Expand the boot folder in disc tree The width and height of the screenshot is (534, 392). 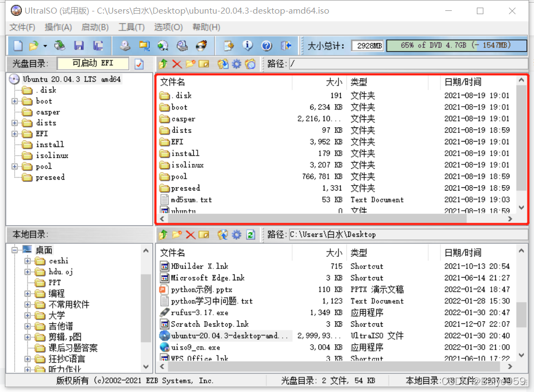click(14, 101)
